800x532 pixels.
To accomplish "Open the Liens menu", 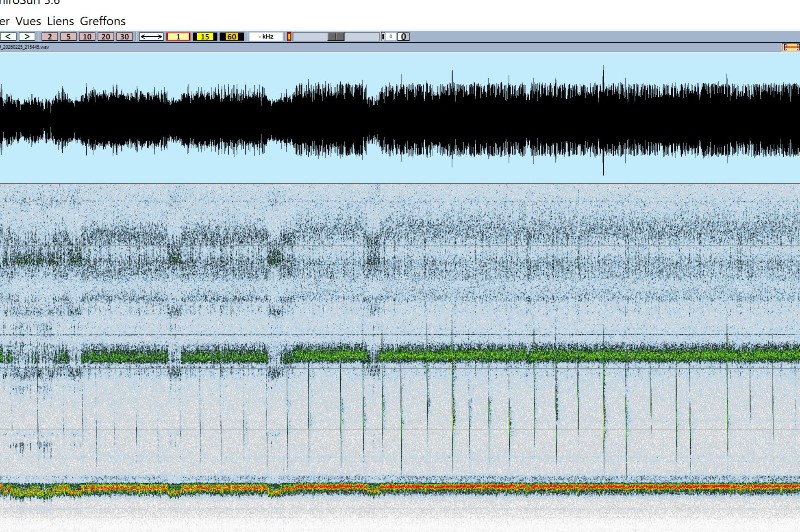I will pyautogui.click(x=60, y=21).
